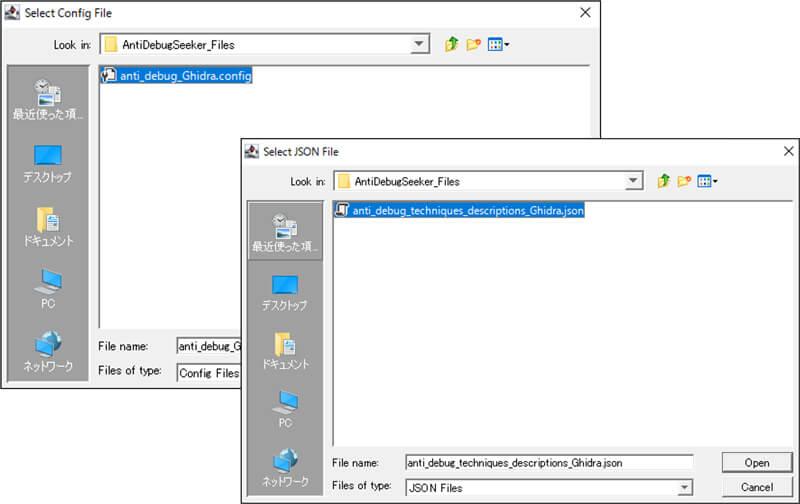
Task: Create new folder in Select Config File dialog
Action: coord(473,44)
